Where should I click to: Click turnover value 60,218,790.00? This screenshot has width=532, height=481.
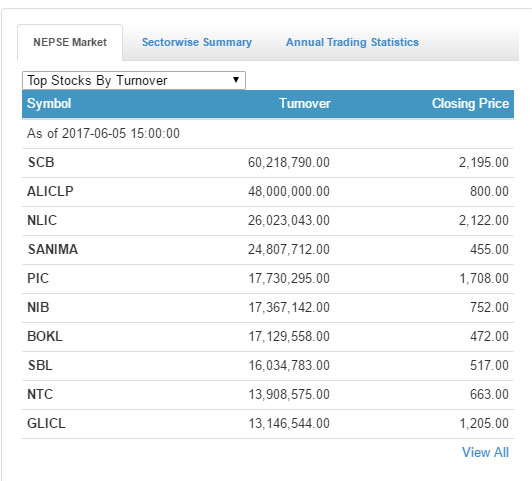[289, 162]
